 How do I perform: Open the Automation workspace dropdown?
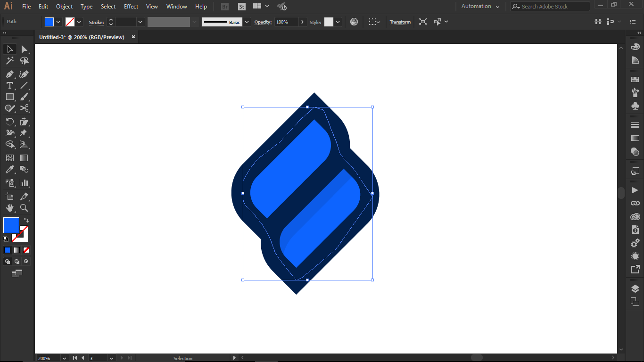coord(480,7)
